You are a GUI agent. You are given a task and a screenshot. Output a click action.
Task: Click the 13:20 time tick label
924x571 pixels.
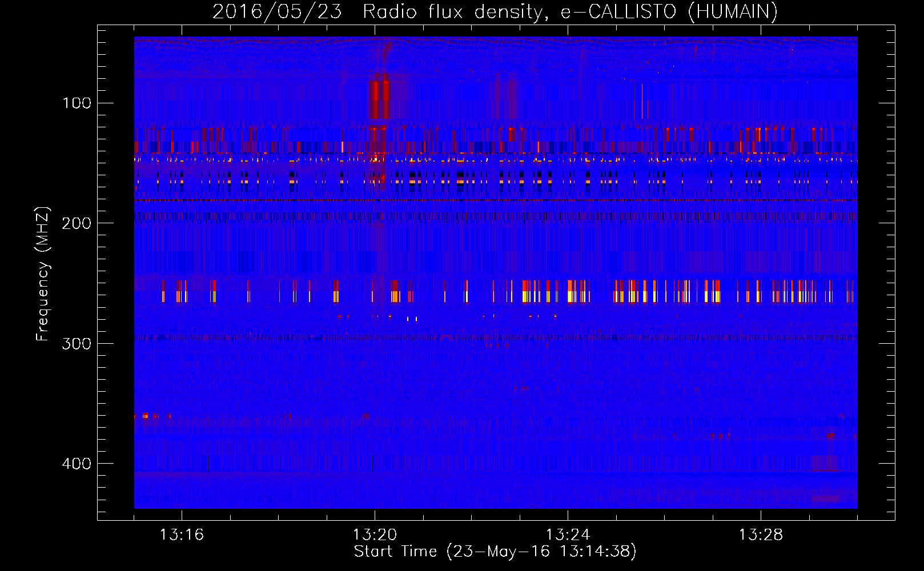(x=375, y=535)
